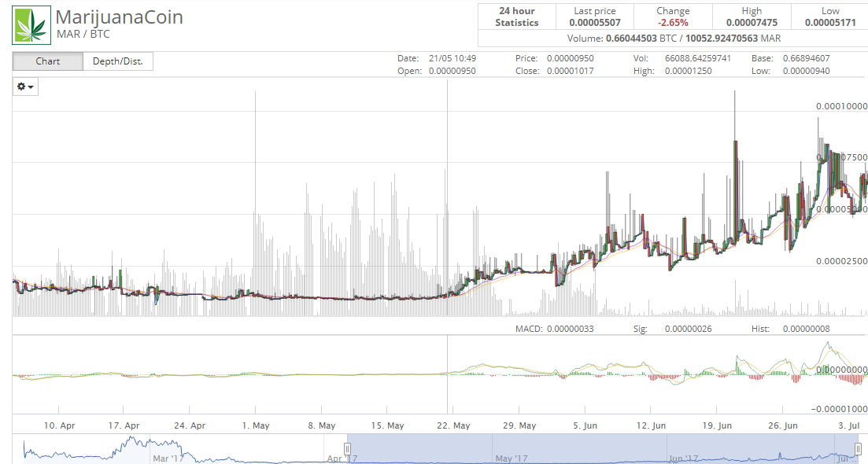Click the -0.00001000 MACD axis label
868x464 pixels.
[x=839, y=409]
